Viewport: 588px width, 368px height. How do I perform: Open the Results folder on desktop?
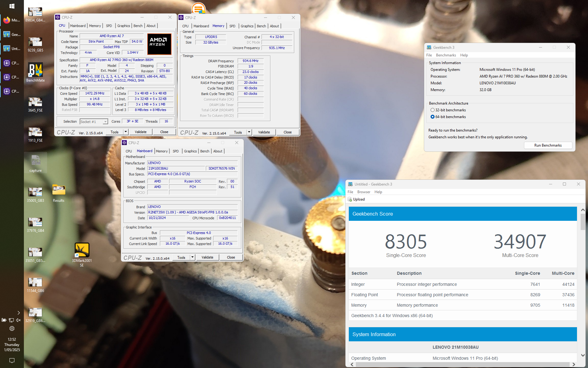click(x=58, y=194)
